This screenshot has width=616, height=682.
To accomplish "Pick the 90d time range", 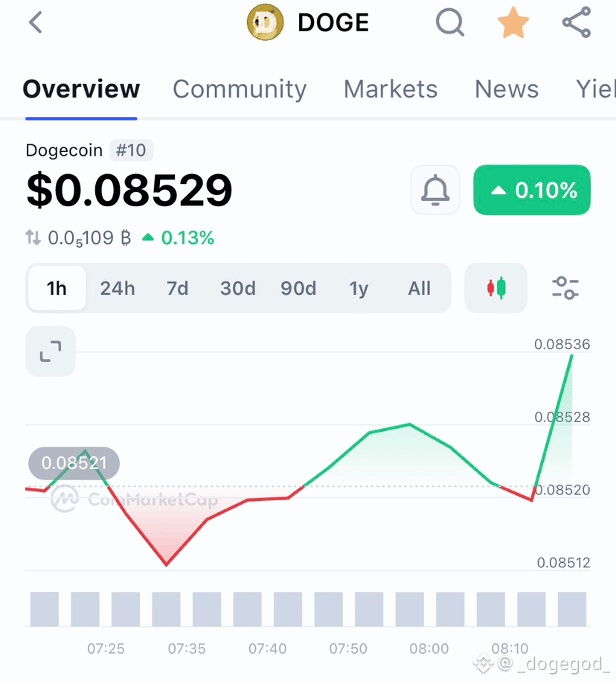I will tap(298, 288).
